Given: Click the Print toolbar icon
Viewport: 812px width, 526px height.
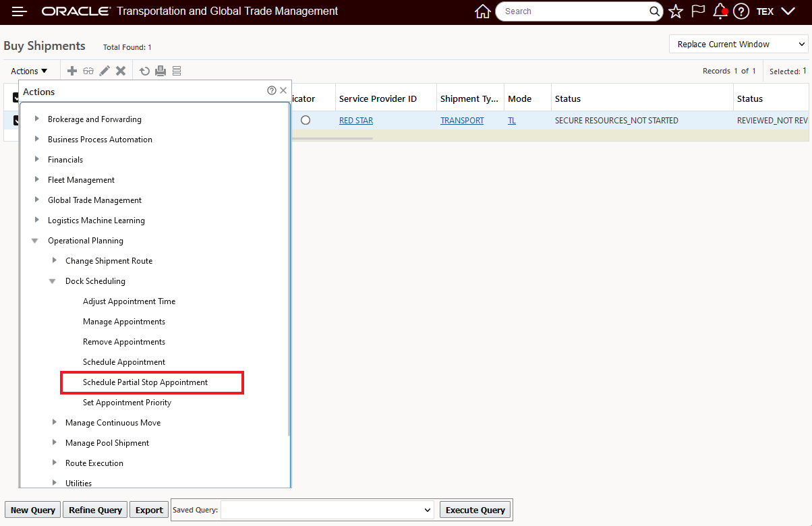Looking at the screenshot, I should [161, 71].
